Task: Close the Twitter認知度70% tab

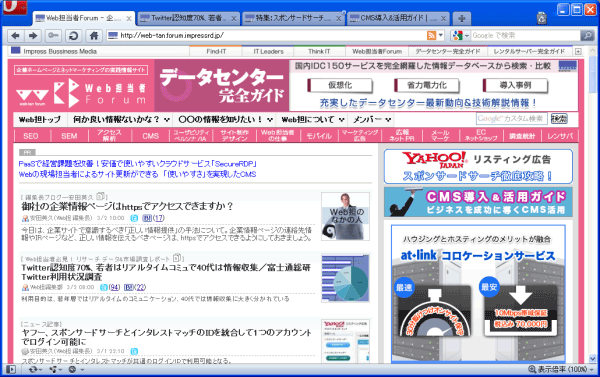Action: click(x=233, y=18)
